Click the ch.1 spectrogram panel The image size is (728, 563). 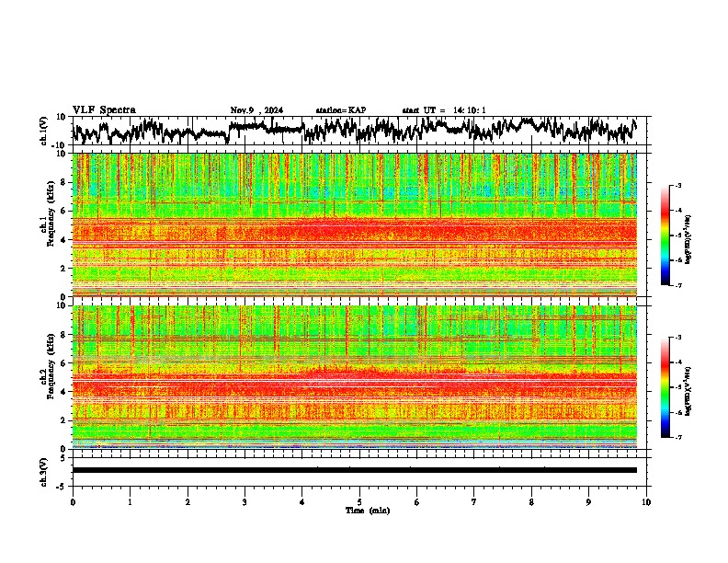(355, 224)
